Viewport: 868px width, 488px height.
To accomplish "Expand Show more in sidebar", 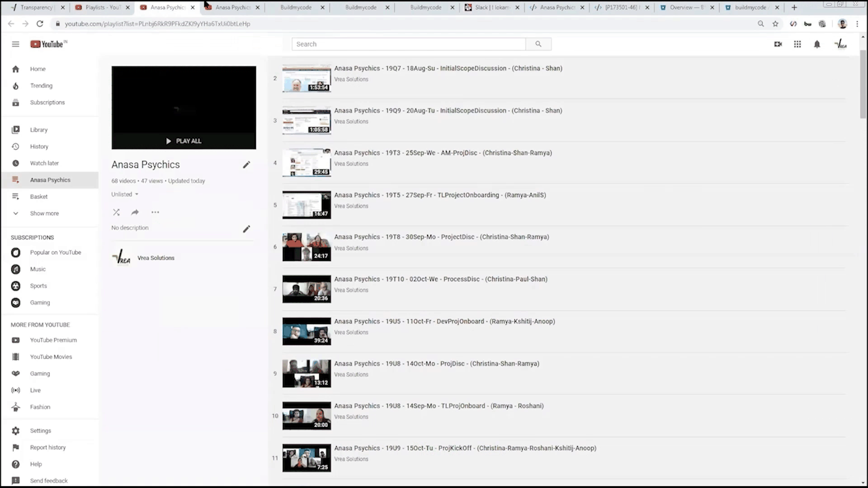I will pyautogui.click(x=44, y=213).
